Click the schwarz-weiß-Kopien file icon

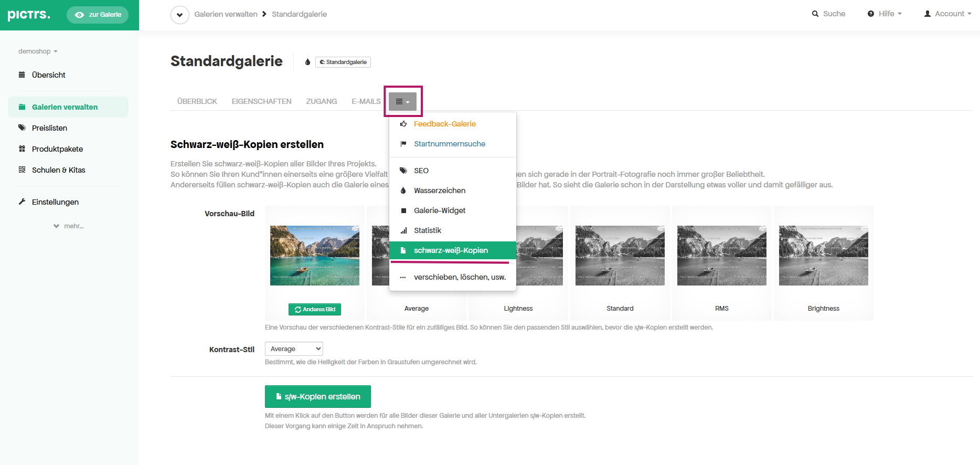(403, 250)
